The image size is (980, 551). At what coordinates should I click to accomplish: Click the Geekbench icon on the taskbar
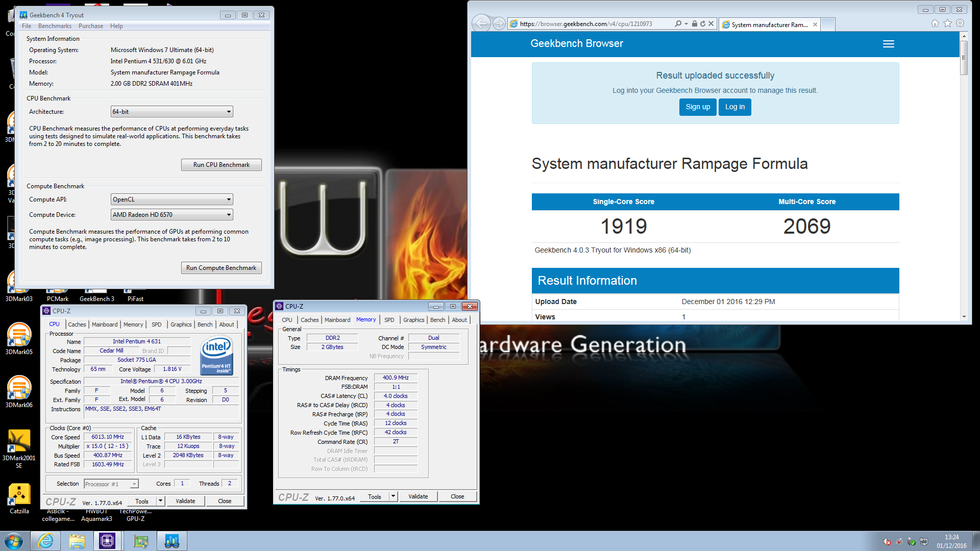point(172,541)
